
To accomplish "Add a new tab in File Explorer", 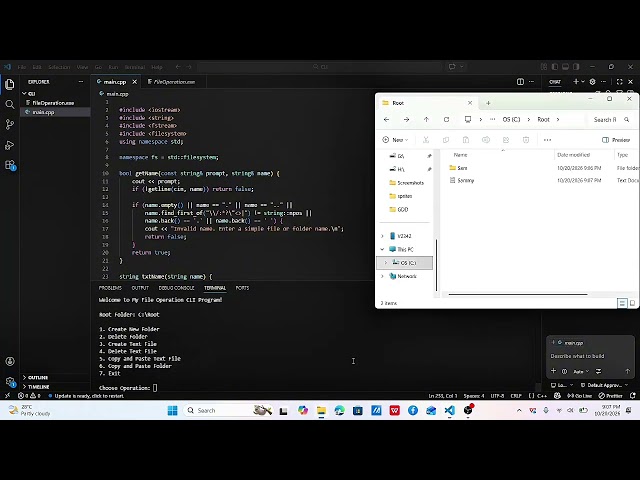I will tap(488, 103).
